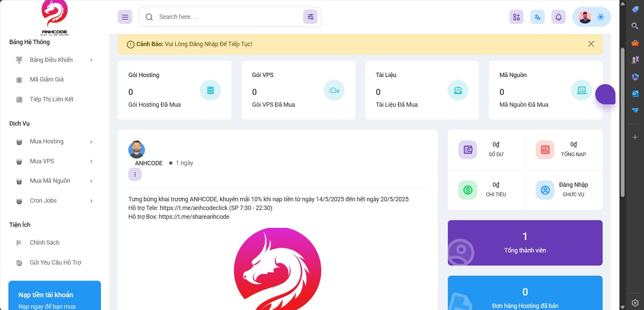Open the notifications bell

tap(559, 17)
